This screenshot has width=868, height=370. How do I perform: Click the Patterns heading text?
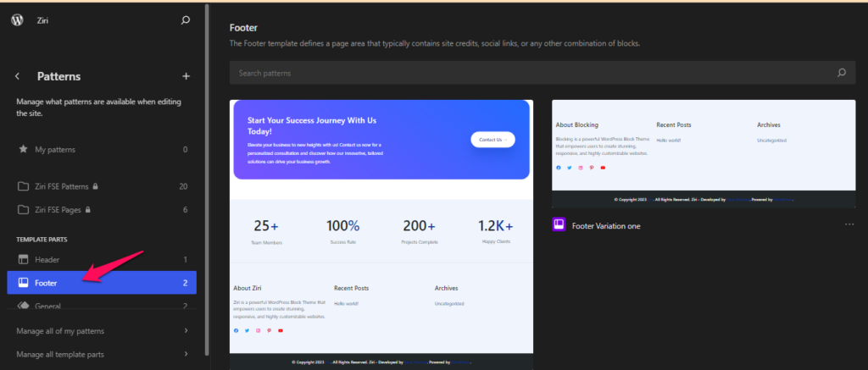58,76
